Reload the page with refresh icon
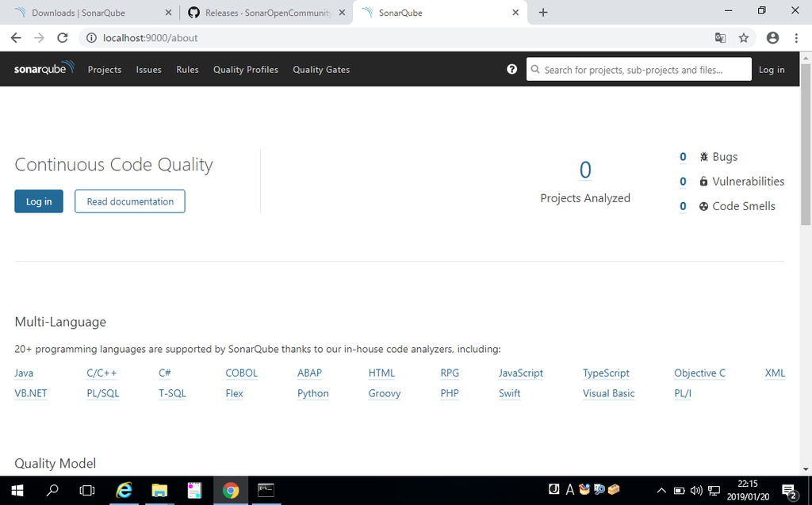Viewport: 812px width, 505px height. (x=62, y=38)
